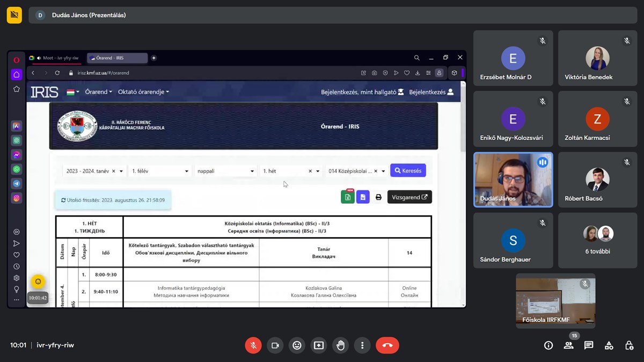Open the chat panel

(x=589, y=345)
